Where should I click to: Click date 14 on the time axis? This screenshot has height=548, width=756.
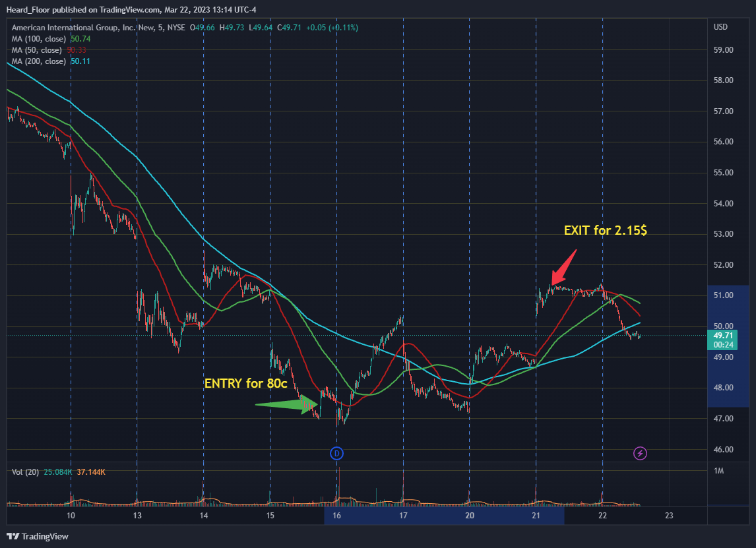[x=203, y=515]
